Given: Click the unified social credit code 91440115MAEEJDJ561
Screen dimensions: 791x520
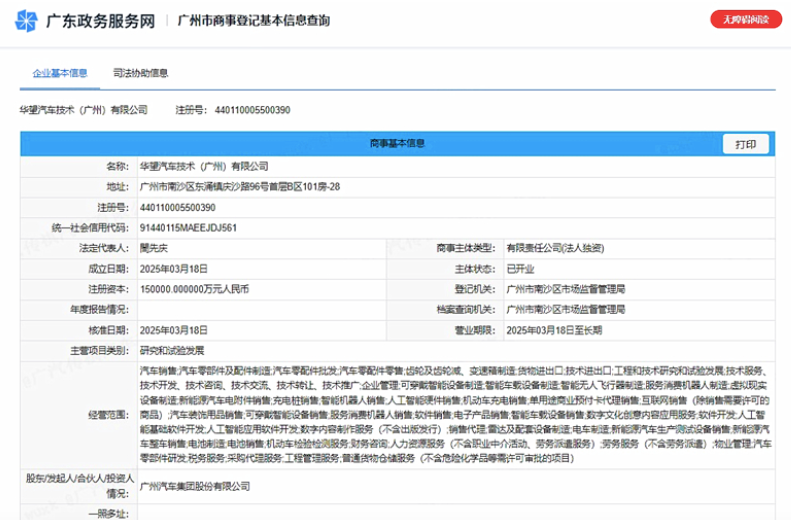Looking at the screenshot, I should click(188, 228).
